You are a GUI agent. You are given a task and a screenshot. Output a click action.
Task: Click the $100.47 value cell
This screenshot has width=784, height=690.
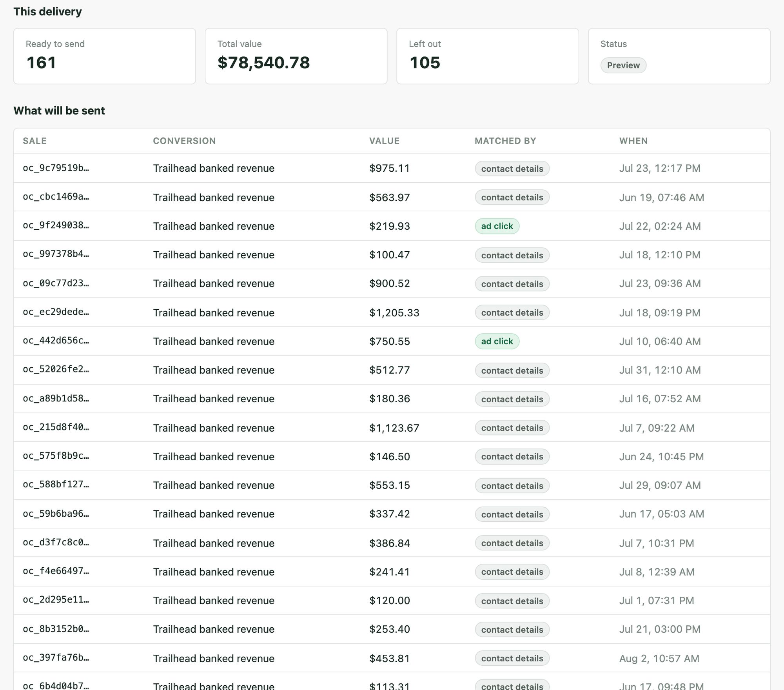[389, 255]
